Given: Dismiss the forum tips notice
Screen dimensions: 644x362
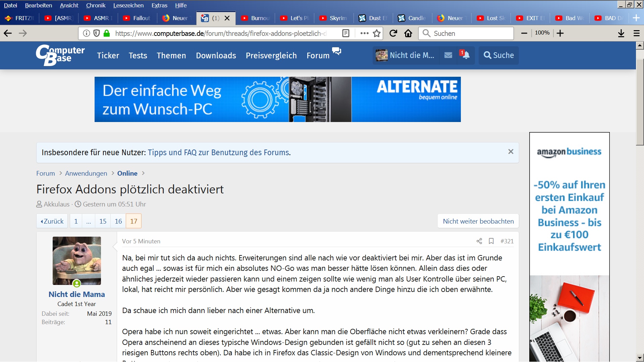Looking at the screenshot, I should click(511, 152).
